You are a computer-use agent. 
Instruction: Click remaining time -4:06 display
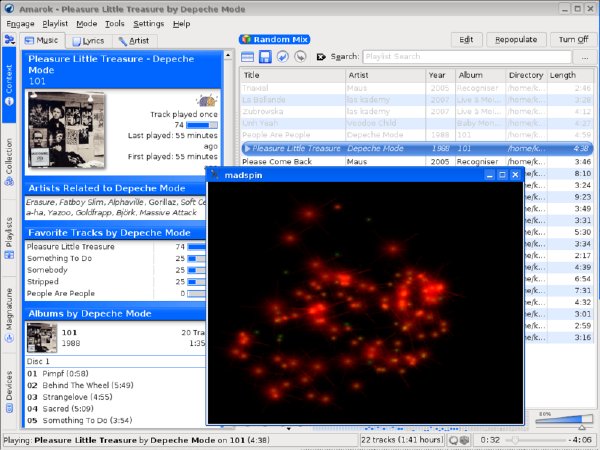click(x=580, y=440)
